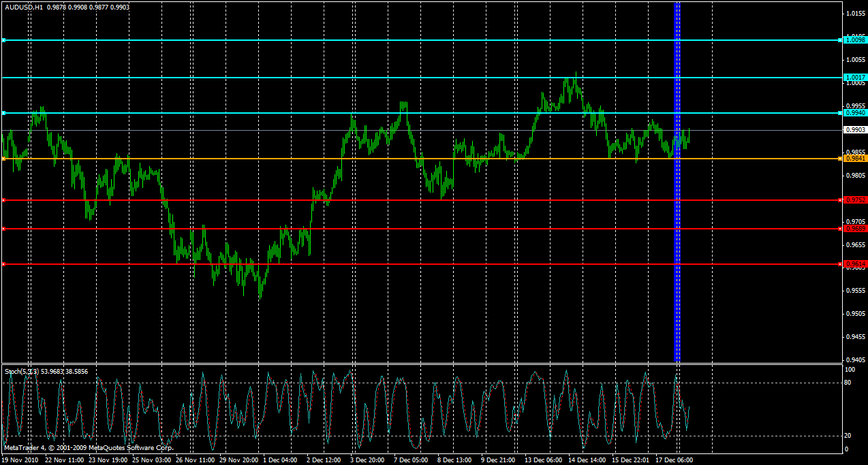Click the 1.0155 price scale value
Screen dimensions: 868x465
(x=855, y=14)
